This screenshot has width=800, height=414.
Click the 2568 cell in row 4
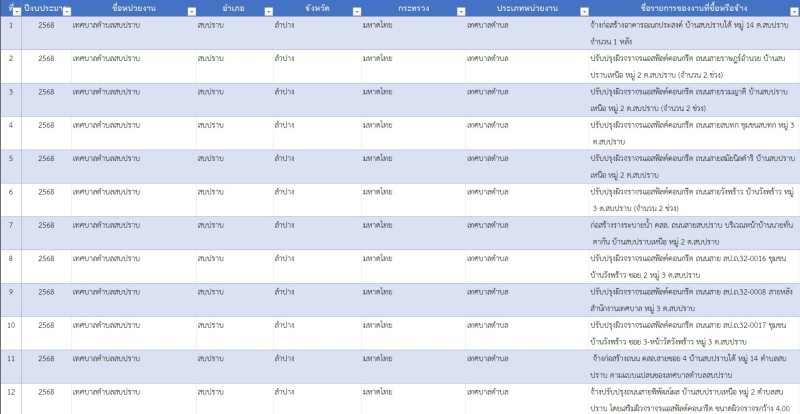click(46, 125)
